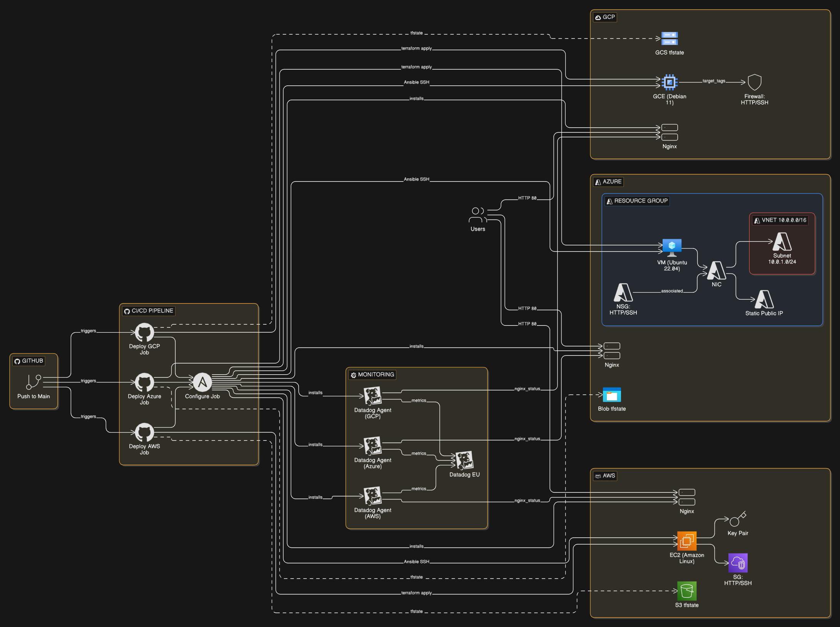Click the triggers label to Deploy GCP Job

89,331
